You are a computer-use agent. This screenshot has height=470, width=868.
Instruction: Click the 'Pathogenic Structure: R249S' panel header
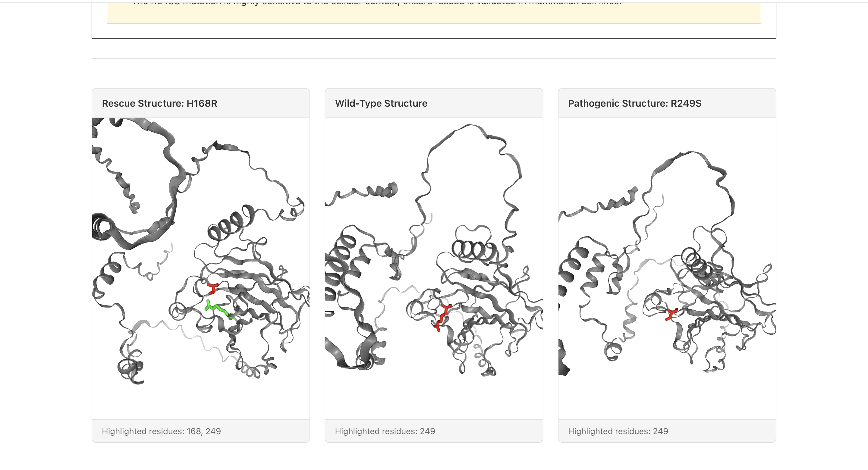[634, 103]
